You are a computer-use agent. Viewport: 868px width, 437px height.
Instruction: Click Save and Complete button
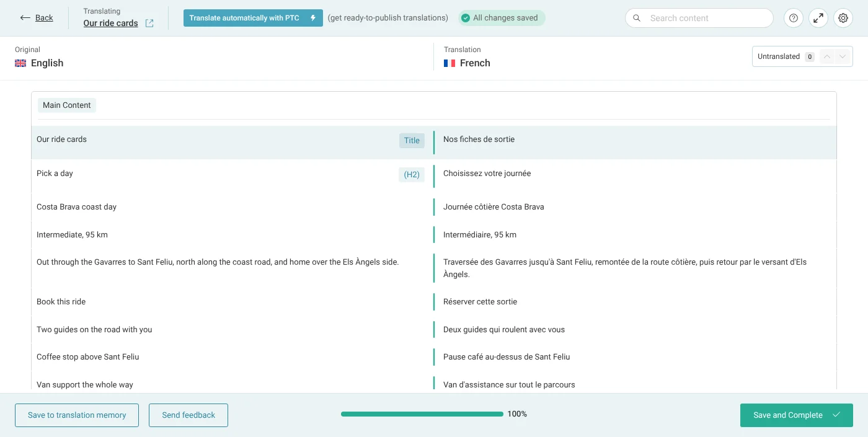[797, 415]
